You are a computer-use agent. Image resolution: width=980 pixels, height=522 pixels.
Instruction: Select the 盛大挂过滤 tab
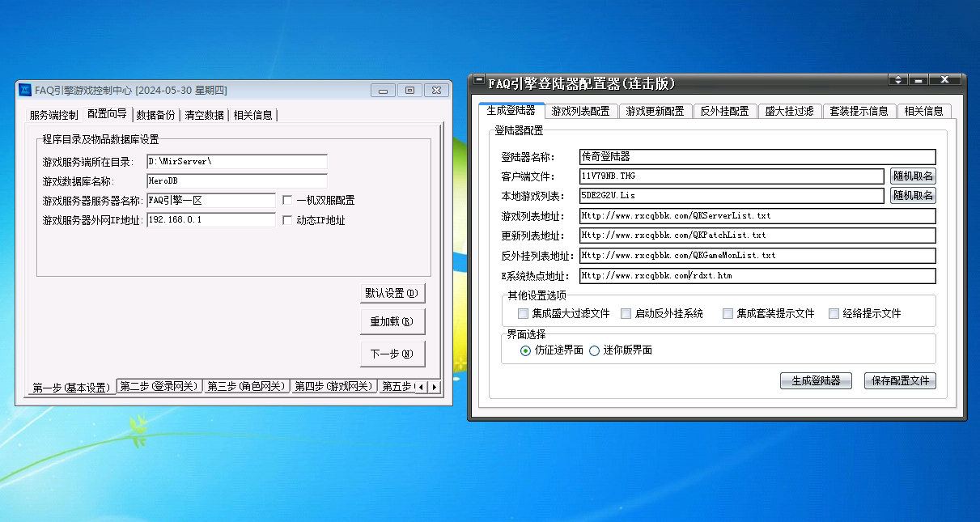click(x=789, y=112)
